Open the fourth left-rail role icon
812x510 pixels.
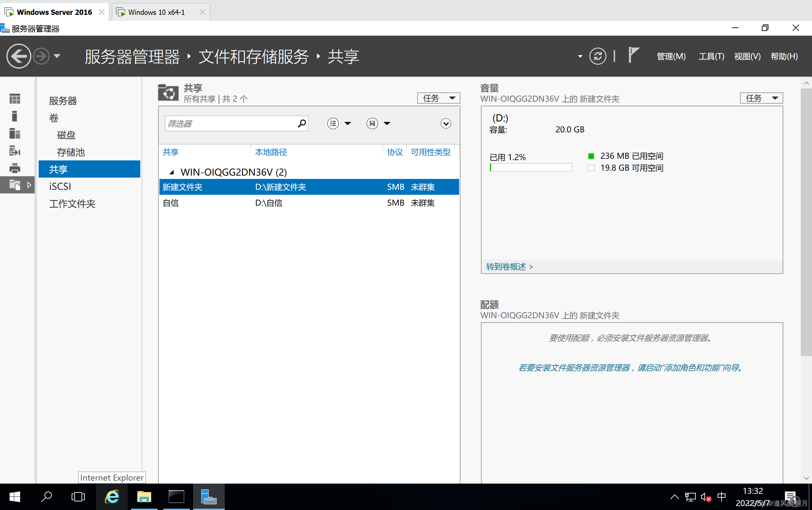(15, 151)
